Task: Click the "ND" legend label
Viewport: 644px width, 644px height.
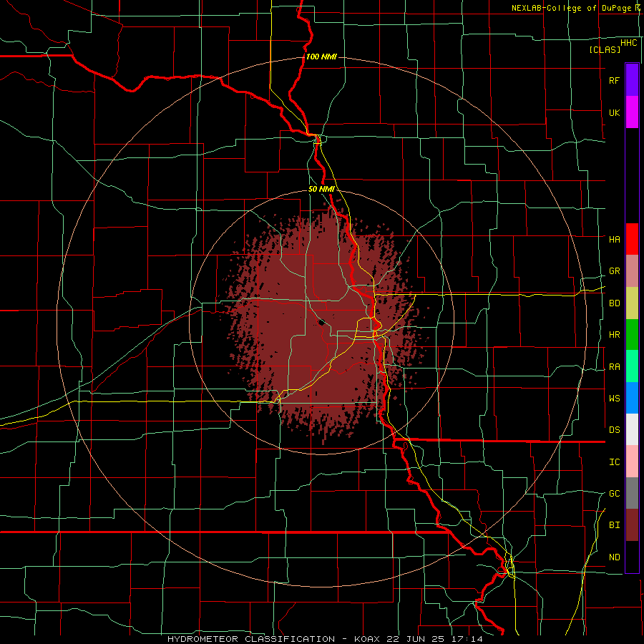Action: pyautogui.click(x=614, y=557)
